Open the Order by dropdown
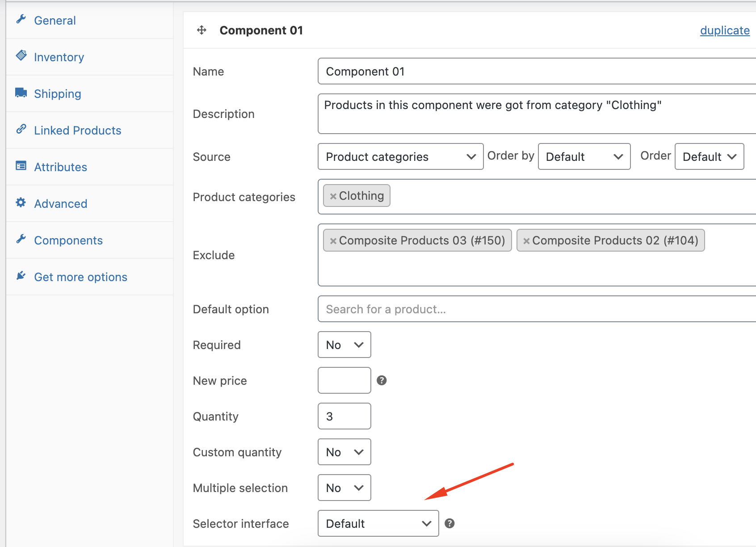Image resolution: width=756 pixels, height=547 pixels. 584,156
